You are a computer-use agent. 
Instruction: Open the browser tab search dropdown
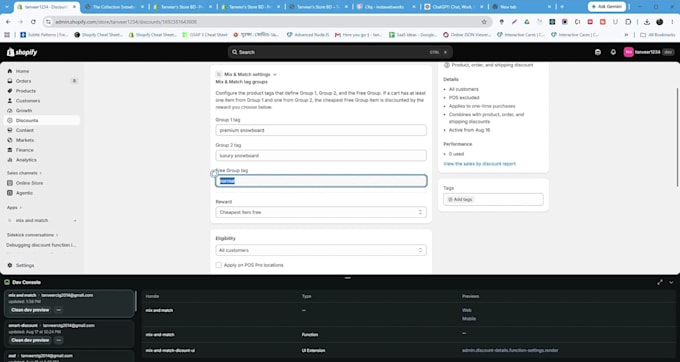click(7, 7)
